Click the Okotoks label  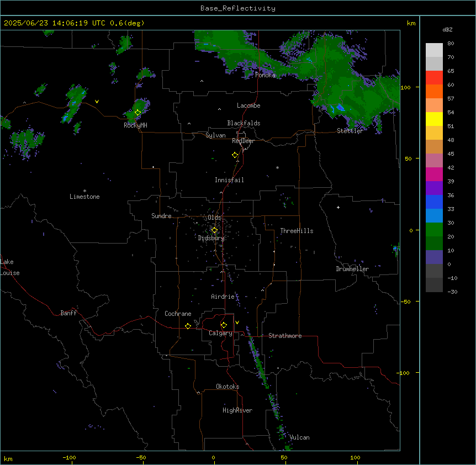tap(228, 387)
